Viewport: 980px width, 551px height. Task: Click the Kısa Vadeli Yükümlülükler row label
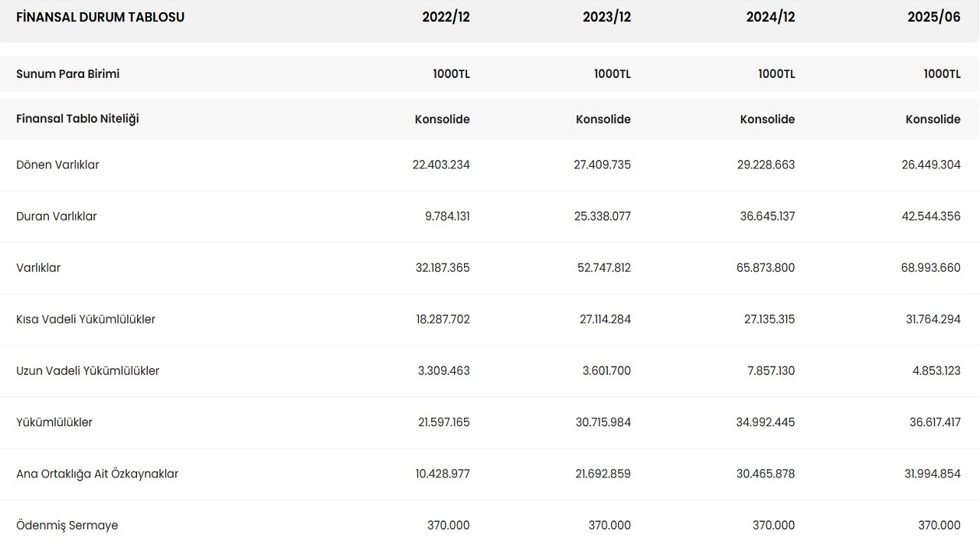[x=86, y=319]
